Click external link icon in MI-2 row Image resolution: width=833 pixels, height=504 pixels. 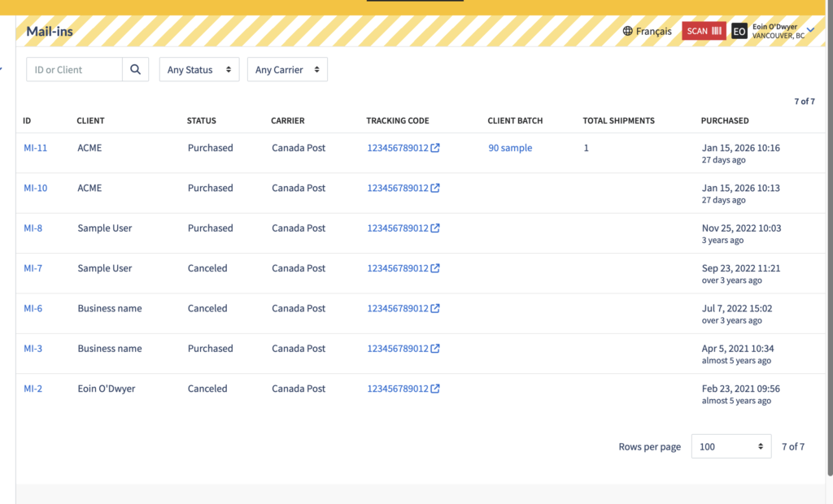(x=435, y=389)
